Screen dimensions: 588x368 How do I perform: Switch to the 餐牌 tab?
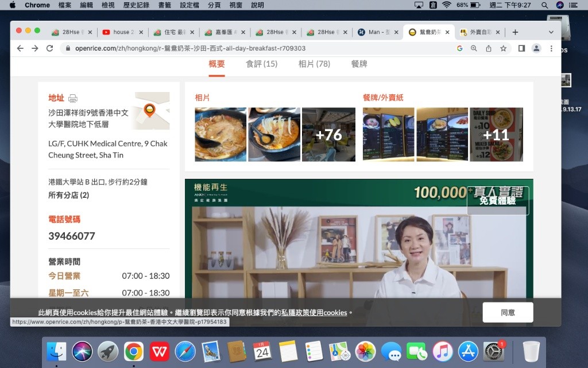(359, 64)
